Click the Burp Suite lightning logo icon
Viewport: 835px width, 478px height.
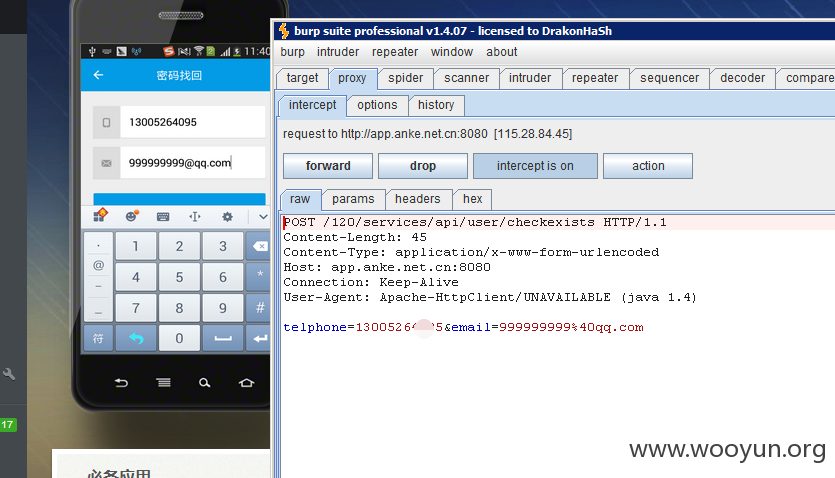[x=284, y=31]
